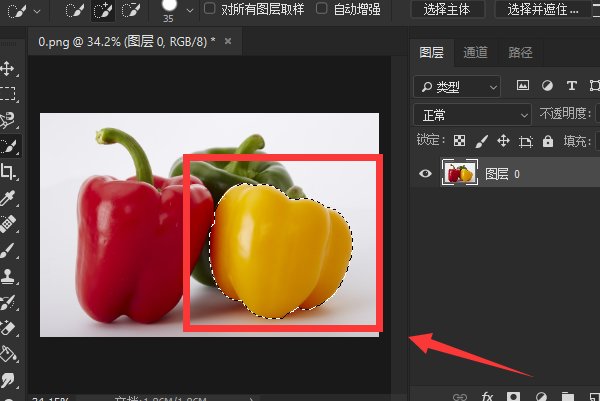Hide 图层 0 with eye icon
Image resolution: width=600 pixels, height=401 pixels.
click(x=425, y=174)
